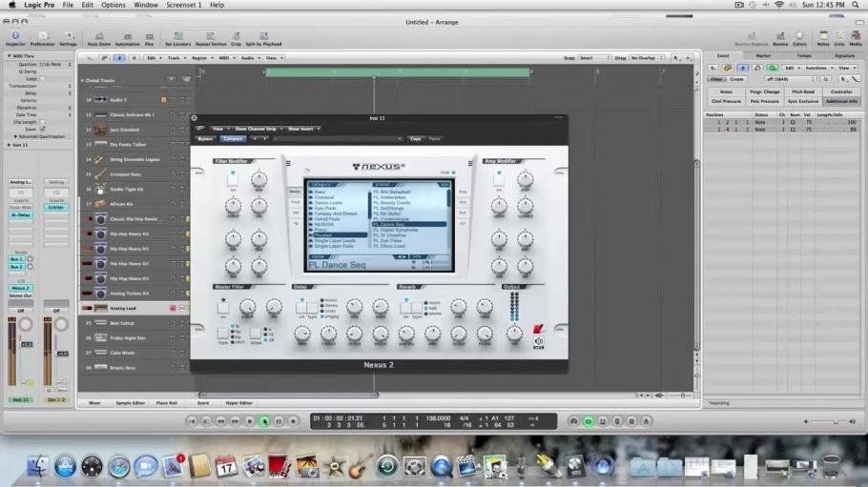Open the Notes panel icon
The width and height of the screenshot is (868, 487).
823,38
